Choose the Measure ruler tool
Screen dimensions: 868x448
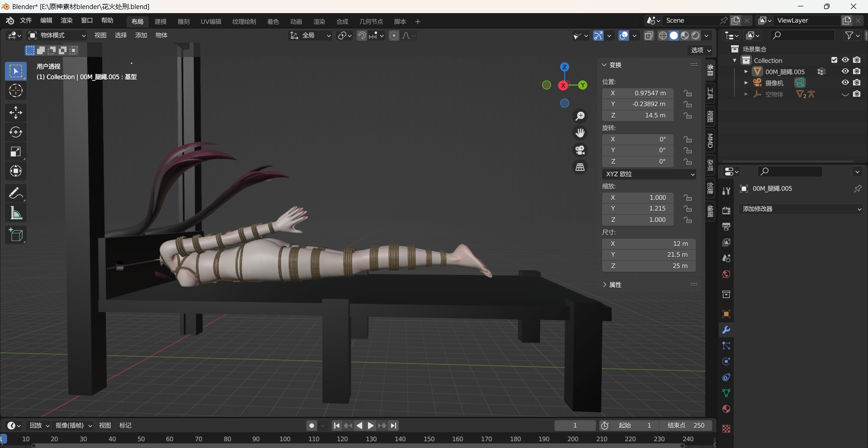coord(16,213)
